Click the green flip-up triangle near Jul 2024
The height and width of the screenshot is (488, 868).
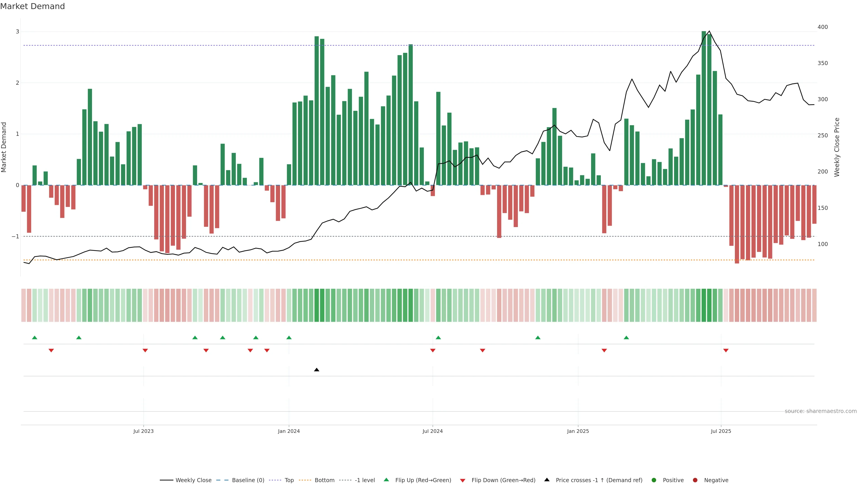tap(438, 338)
